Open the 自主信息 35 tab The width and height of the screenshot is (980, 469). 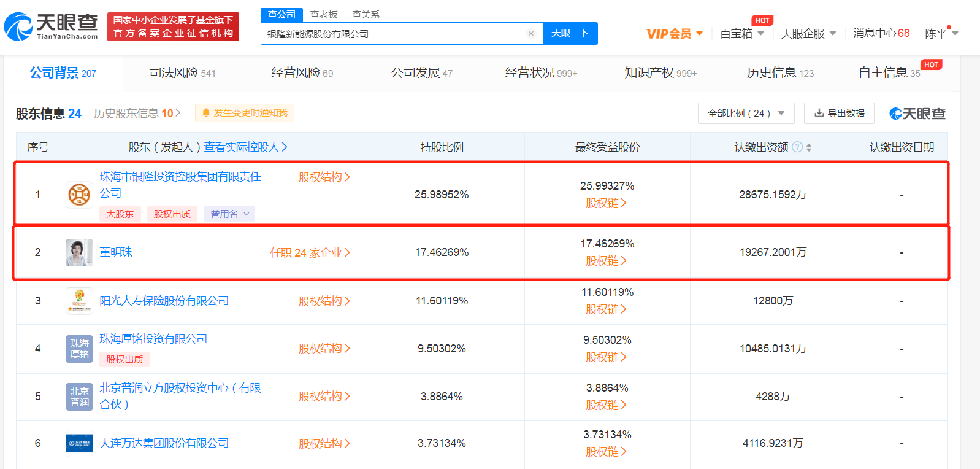pyautogui.click(x=889, y=73)
